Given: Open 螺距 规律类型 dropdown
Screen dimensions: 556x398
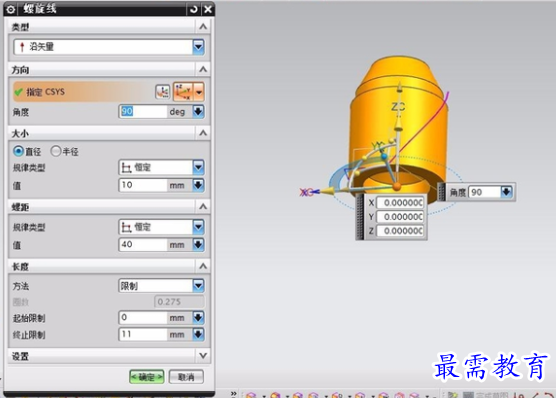Looking at the screenshot, I should coord(198,227).
